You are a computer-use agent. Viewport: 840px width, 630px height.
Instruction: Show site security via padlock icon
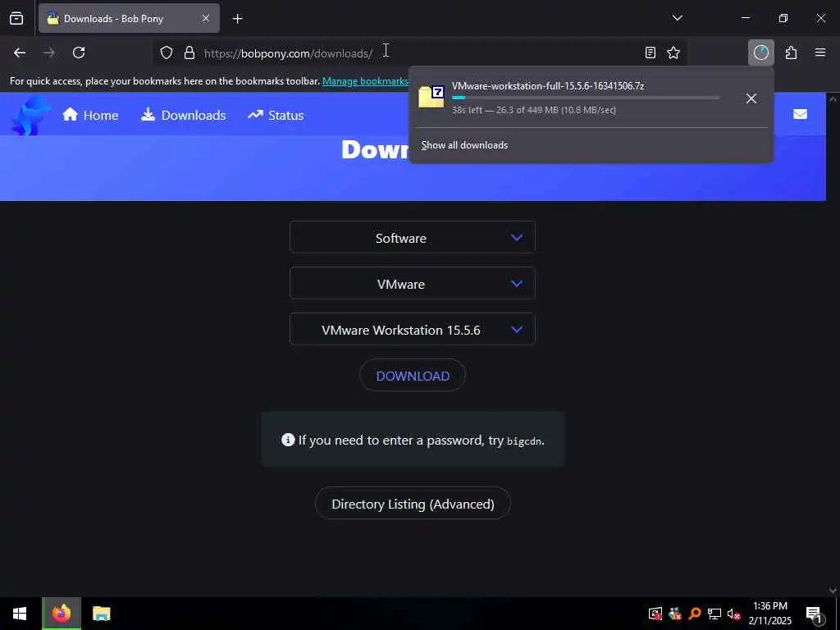(189, 52)
